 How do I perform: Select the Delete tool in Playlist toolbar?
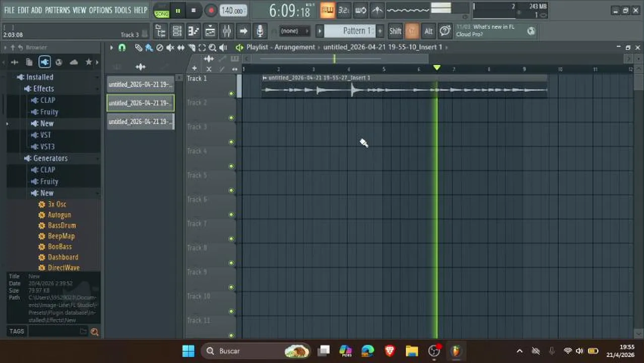(160, 47)
